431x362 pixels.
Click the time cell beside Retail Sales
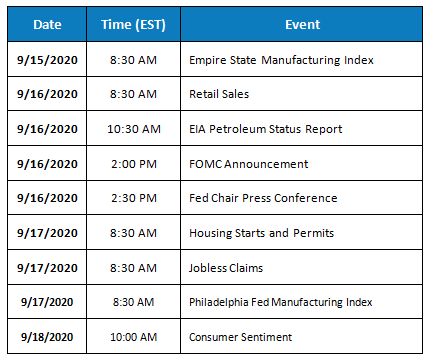click(133, 94)
